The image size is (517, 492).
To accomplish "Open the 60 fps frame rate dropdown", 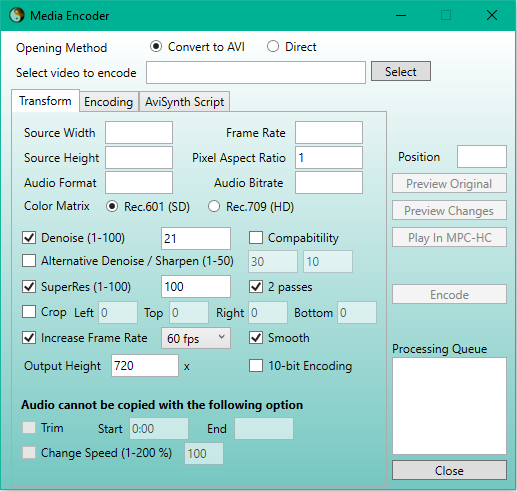I will click(x=196, y=338).
